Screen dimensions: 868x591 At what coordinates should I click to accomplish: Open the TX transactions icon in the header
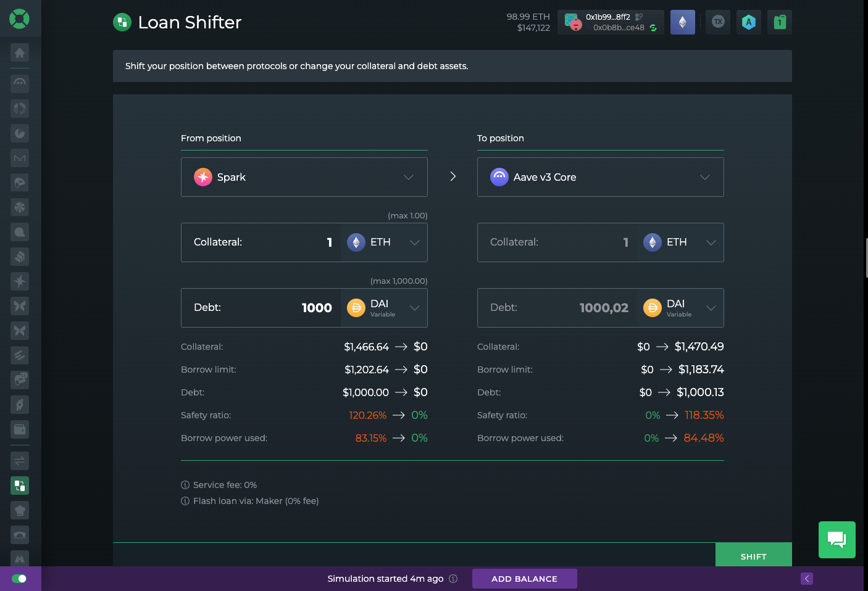pos(718,22)
